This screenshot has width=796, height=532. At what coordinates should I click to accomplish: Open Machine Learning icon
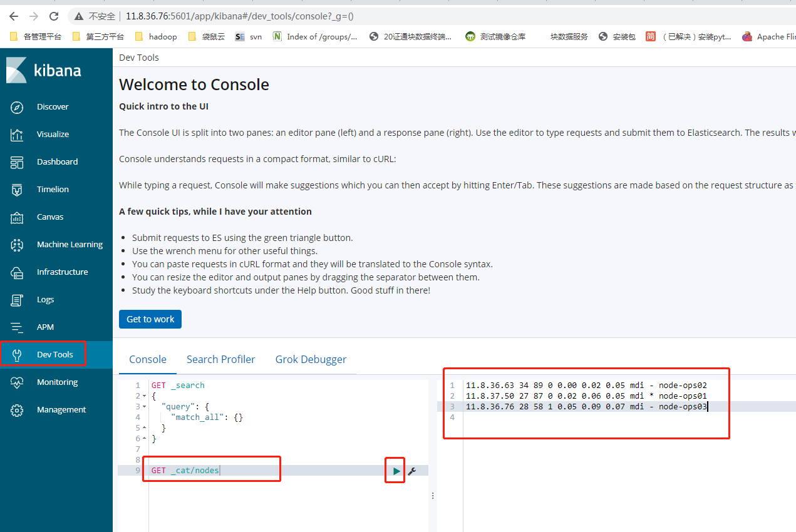[x=17, y=245]
